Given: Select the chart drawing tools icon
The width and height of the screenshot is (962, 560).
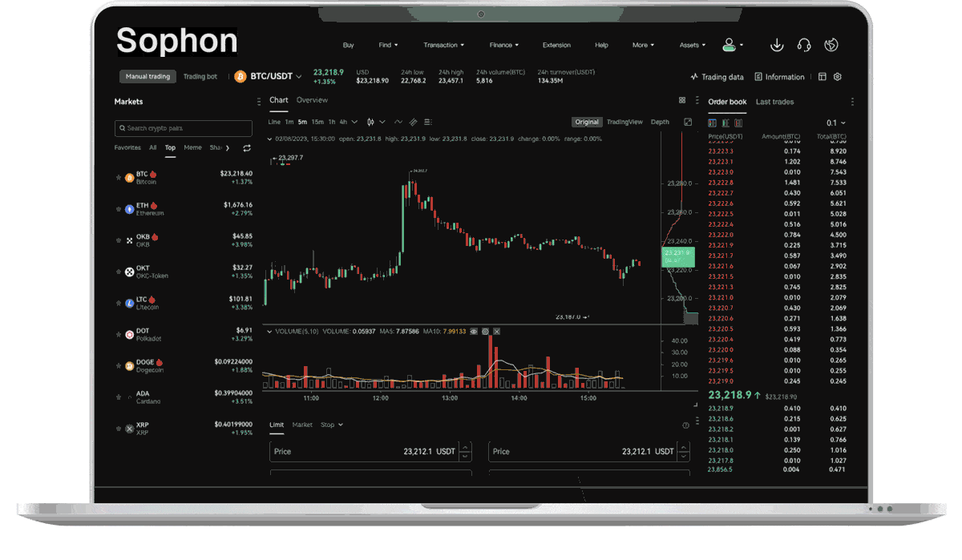Looking at the screenshot, I should click(x=414, y=122).
